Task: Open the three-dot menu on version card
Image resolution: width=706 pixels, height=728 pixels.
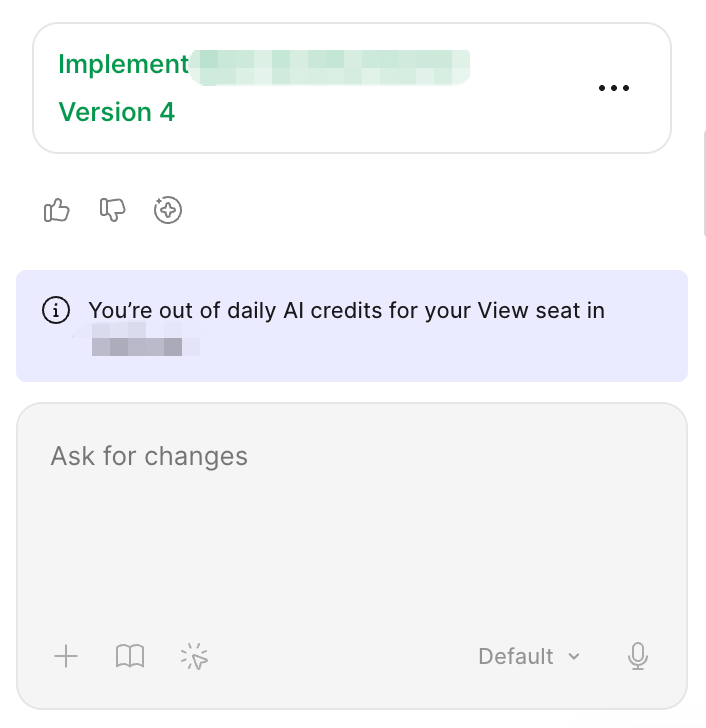Action: click(x=614, y=88)
